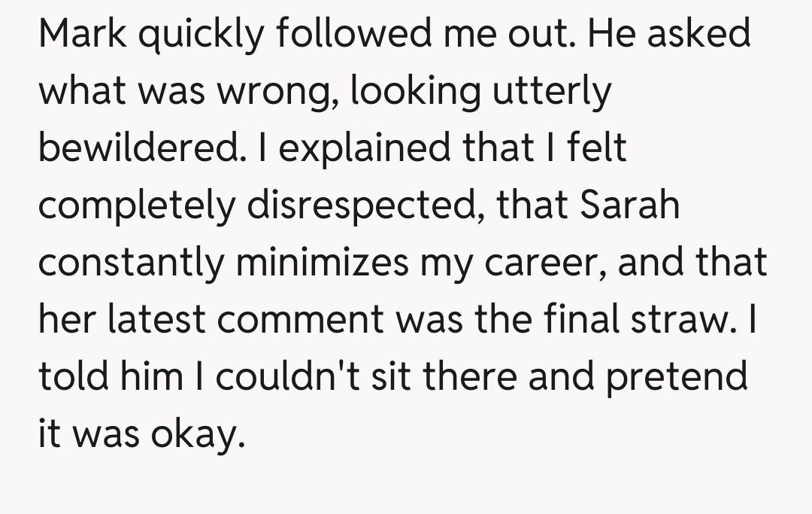Click the name 'Mark' in the text

(83, 35)
